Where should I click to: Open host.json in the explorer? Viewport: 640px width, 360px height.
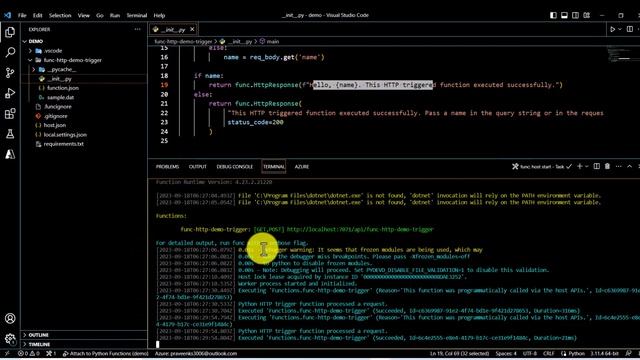(x=55, y=125)
